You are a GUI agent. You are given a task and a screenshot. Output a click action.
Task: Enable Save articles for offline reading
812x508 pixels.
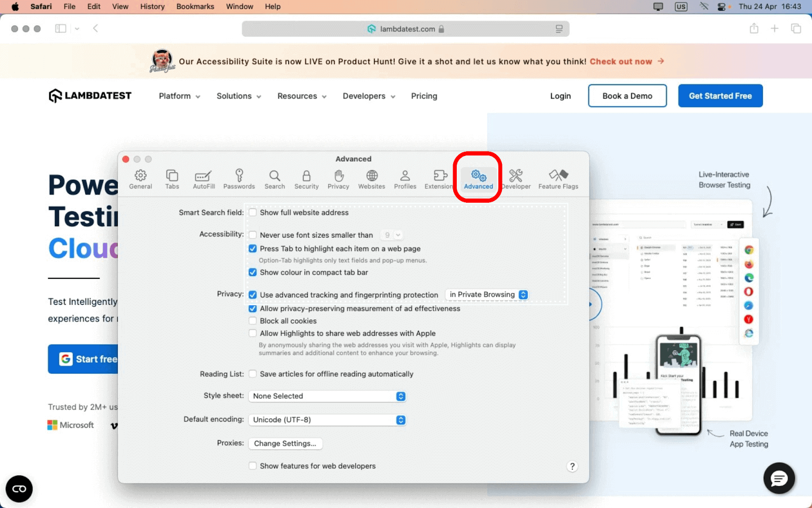253,374
